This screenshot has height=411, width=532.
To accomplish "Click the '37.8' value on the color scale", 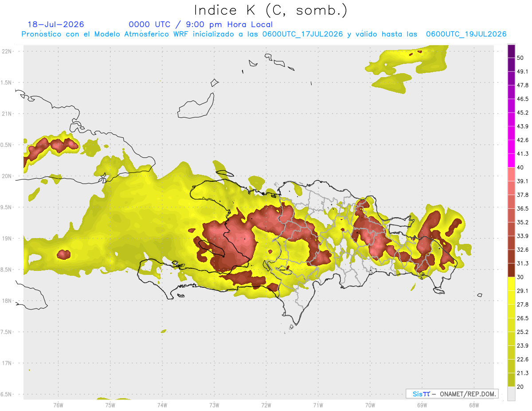I will 523,195.
